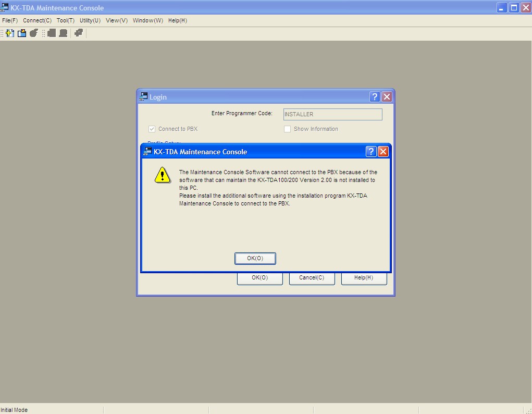
Task: Click the 'Enter Programmer Code:' label
Action: coord(242,114)
